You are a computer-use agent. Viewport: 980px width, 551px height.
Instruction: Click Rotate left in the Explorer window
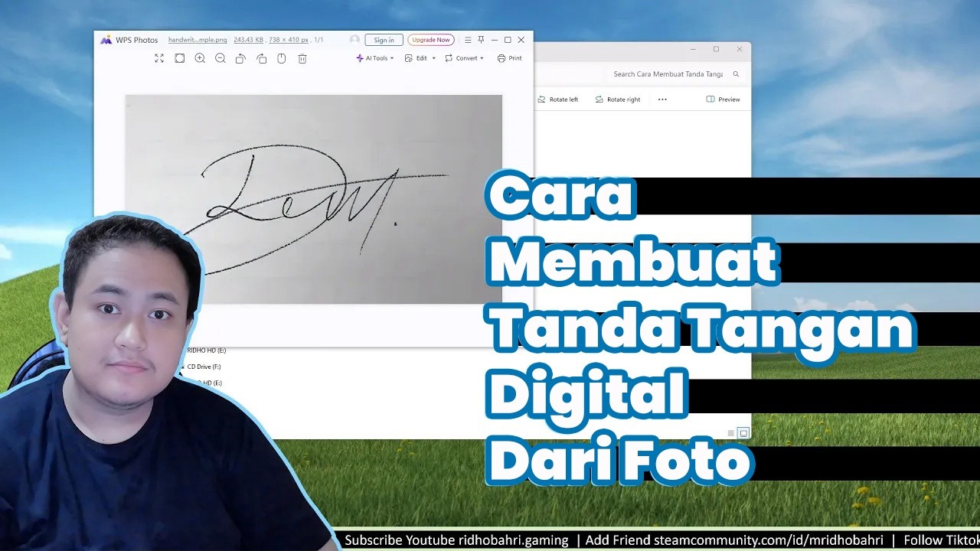557,99
